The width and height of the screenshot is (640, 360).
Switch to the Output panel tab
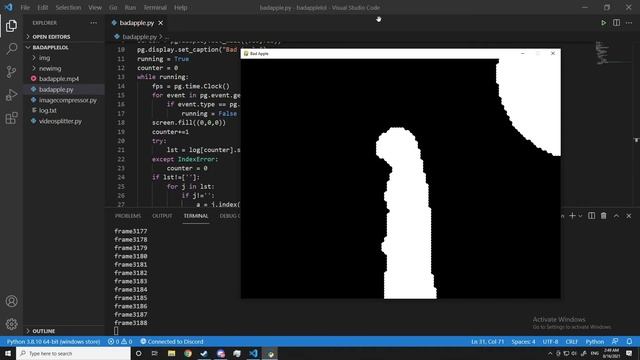162,216
